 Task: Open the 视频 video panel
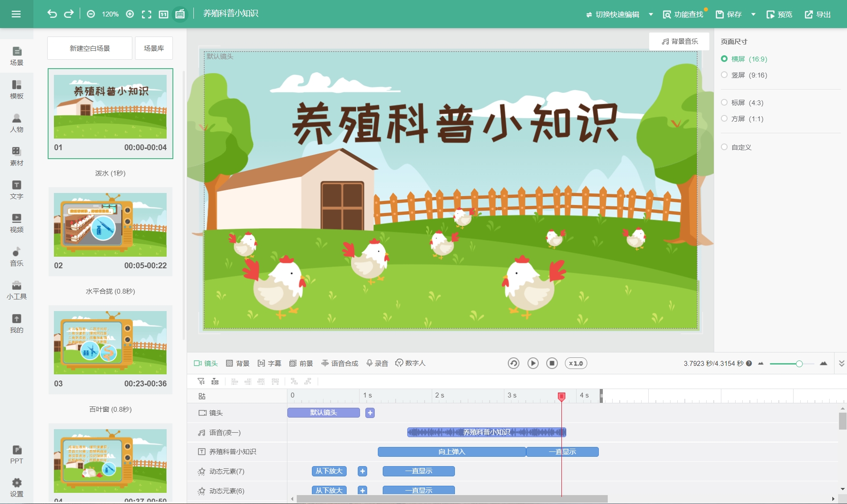click(x=16, y=223)
